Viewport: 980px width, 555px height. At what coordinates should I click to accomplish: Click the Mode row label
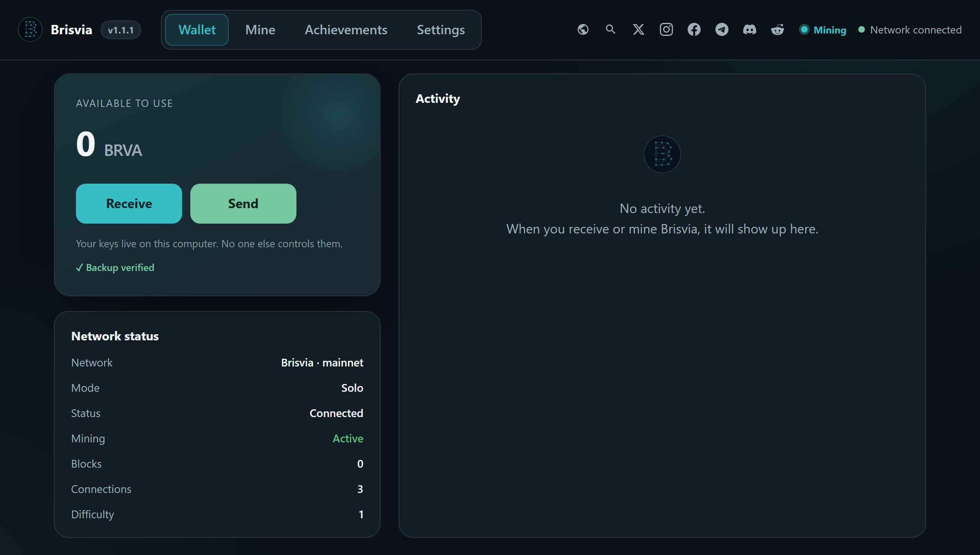click(85, 388)
